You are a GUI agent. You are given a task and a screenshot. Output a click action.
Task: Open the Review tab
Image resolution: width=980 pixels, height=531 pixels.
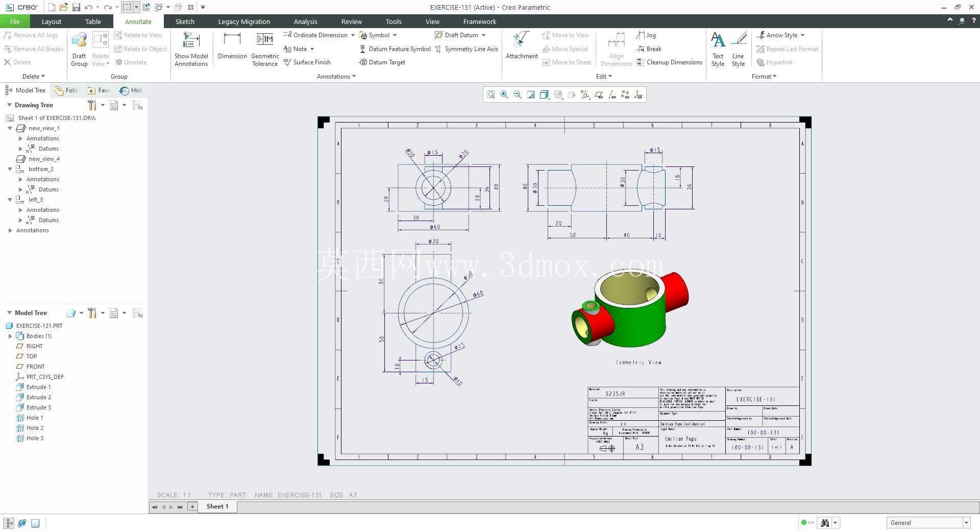(351, 21)
